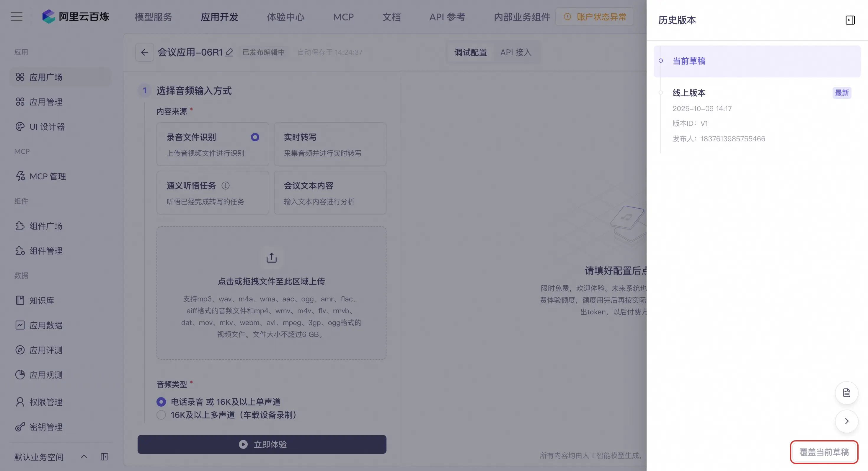Open 模型服务 top menu
This screenshot has width=868, height=471.
153,17
